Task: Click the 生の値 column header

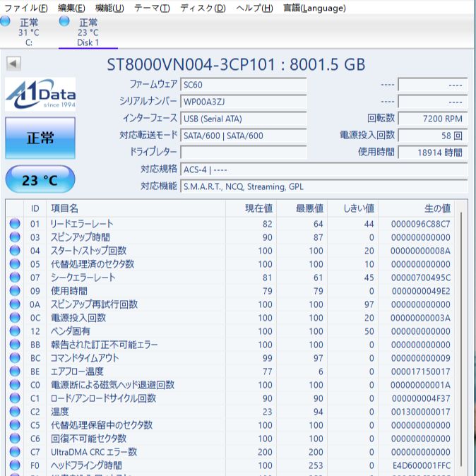Action: click(x=416, y=208)
